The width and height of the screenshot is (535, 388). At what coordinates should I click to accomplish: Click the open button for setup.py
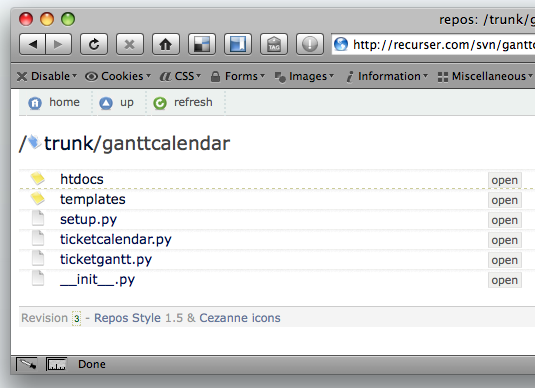pyautogui.click(x=505, y=220)
